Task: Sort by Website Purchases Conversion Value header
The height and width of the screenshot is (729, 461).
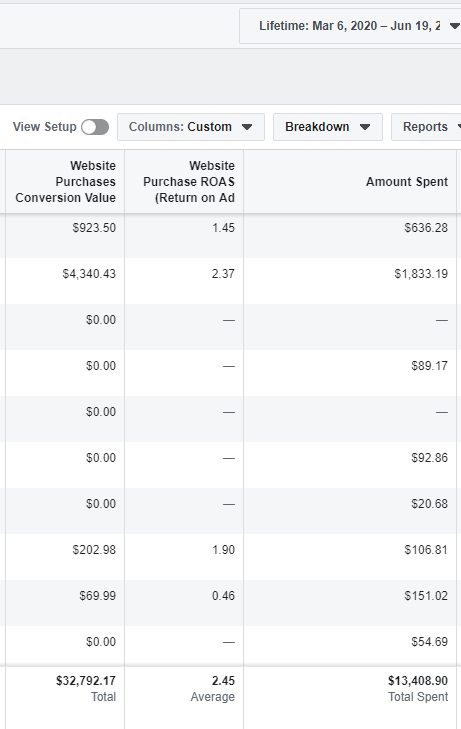Action: click(x=65, y=182)
